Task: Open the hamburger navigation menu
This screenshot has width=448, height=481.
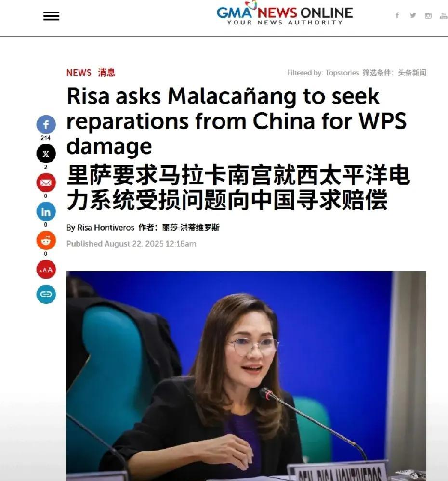Action: tap(51, 16)
